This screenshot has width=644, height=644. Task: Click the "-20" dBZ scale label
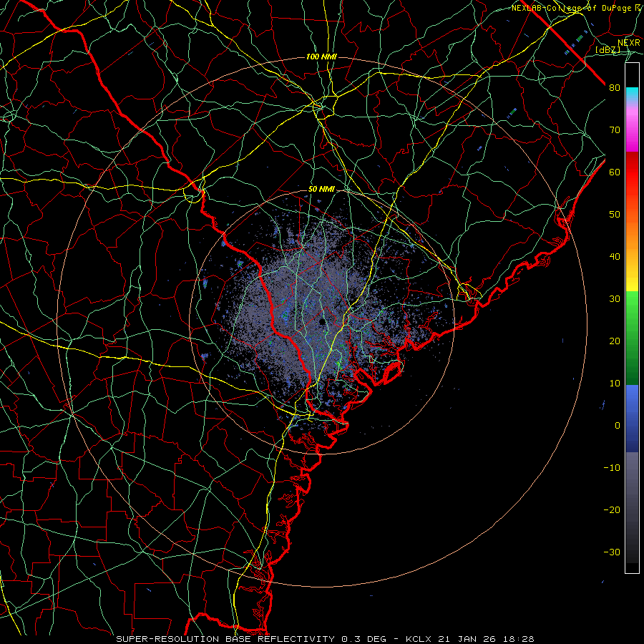[612, 510]
